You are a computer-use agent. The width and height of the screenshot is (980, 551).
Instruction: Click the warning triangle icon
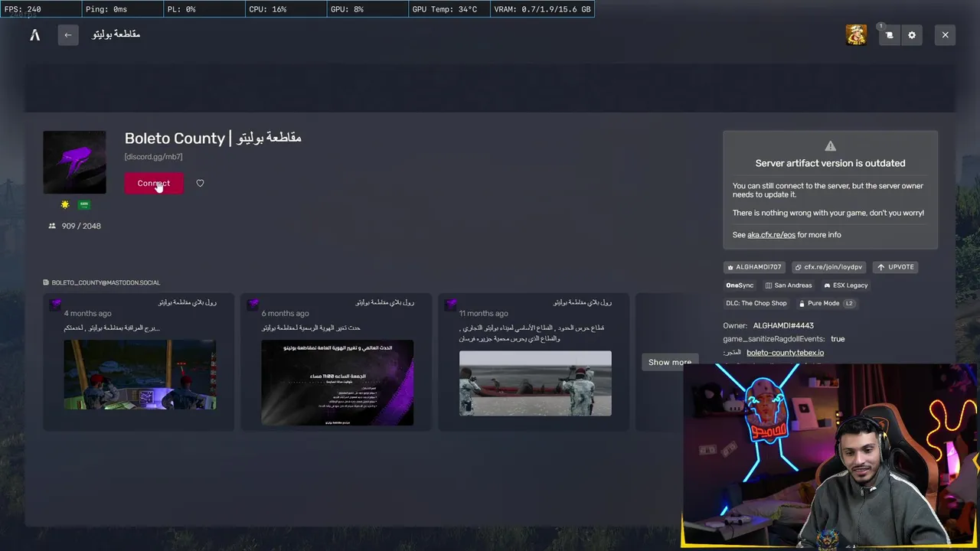pos(830,146)
